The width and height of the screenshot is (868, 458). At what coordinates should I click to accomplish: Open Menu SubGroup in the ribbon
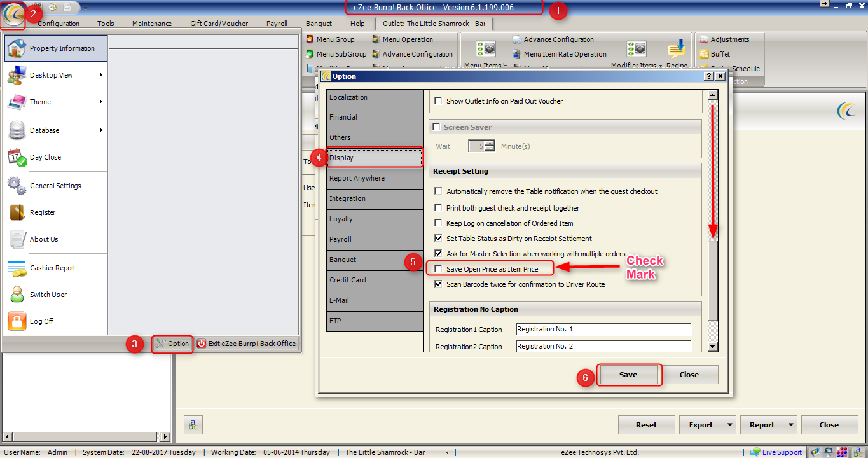[336, 54]
